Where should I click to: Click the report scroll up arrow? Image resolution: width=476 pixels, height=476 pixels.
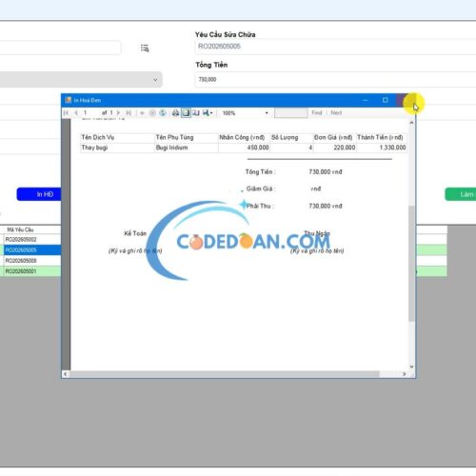pos(411,123)
